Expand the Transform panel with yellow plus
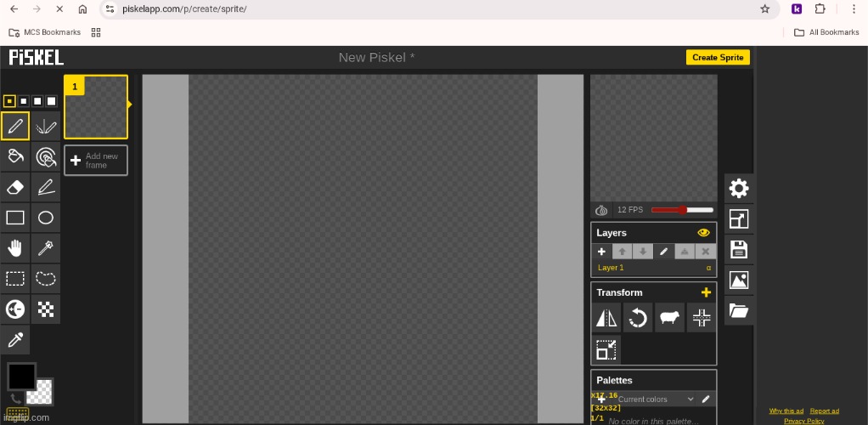 (x=706, y=292)
